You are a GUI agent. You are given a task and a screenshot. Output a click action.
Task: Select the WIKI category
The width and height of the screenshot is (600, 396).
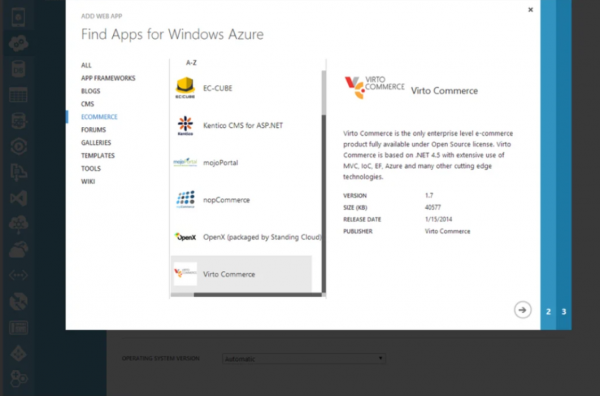pyautogui.click(x=88, y=182)
